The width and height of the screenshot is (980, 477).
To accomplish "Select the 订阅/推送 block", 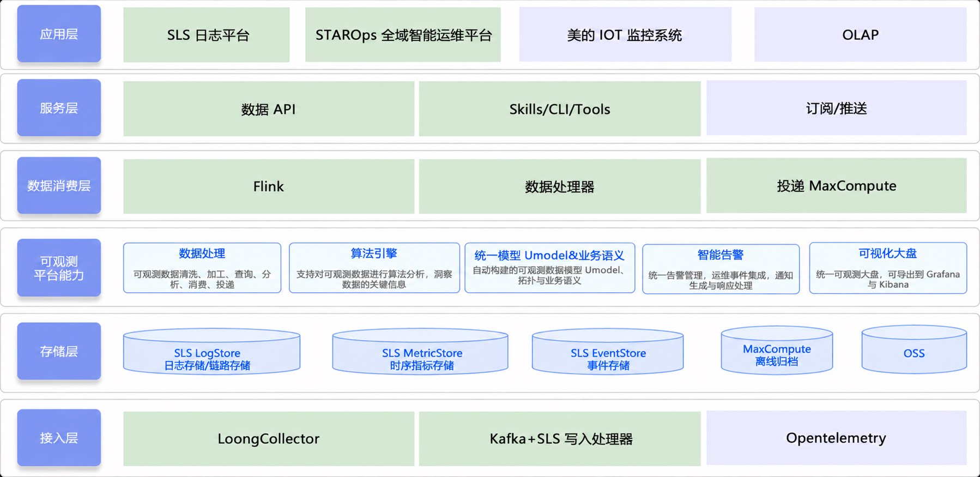I will (x=836, y=108).
